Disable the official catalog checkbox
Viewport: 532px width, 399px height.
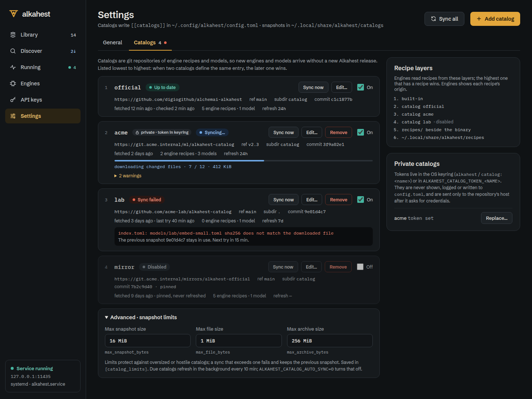pos(361,87)
